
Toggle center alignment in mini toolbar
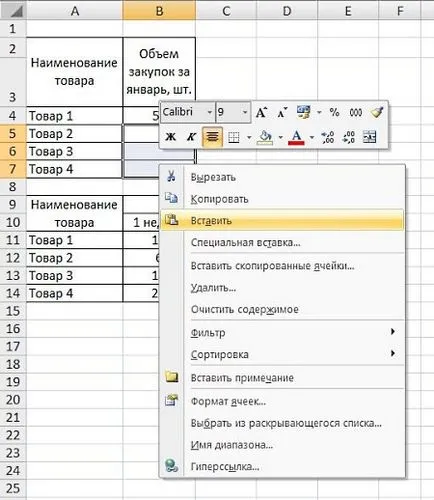click(x=212, y=137)
